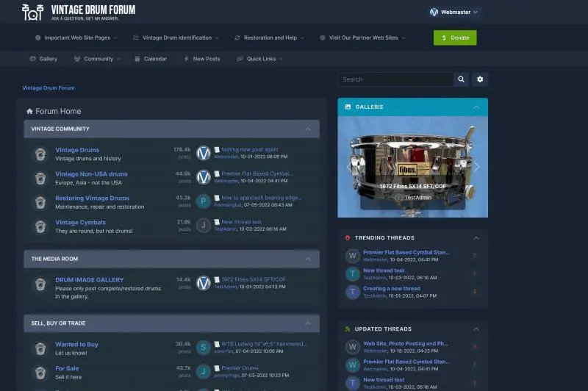Click the TestAdmin gallery author name

click(417, 198)
